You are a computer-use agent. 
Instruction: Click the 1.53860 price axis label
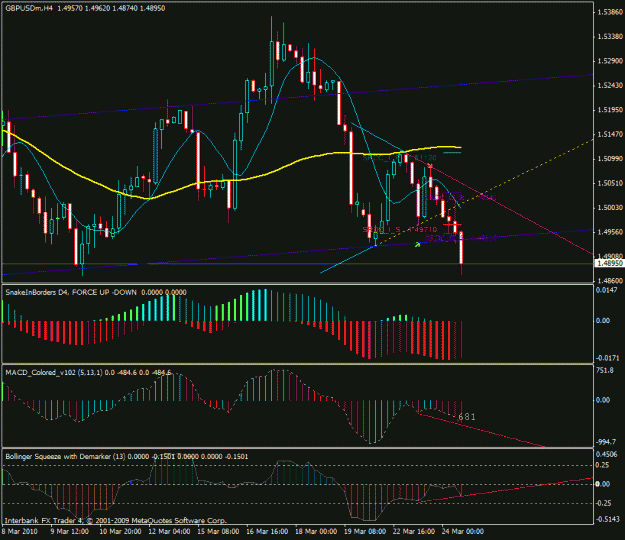tap(610, 12)
